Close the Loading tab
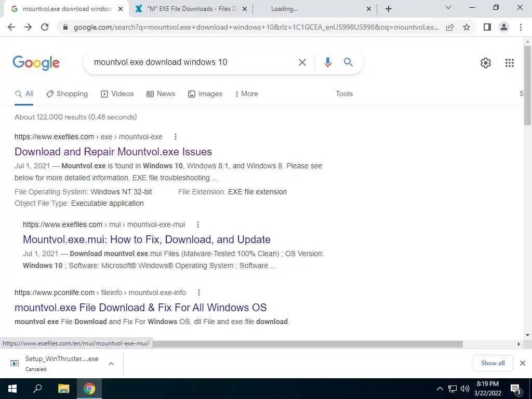Screen dimensions: 532x399 coord(369,9)
